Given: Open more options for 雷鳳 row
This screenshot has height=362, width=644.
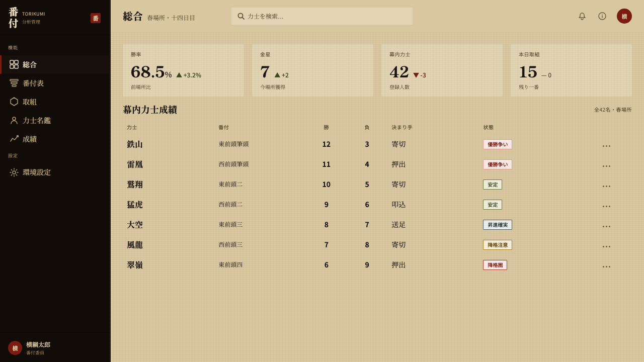Looking at the screenshot, I should [x=607, y=165].
